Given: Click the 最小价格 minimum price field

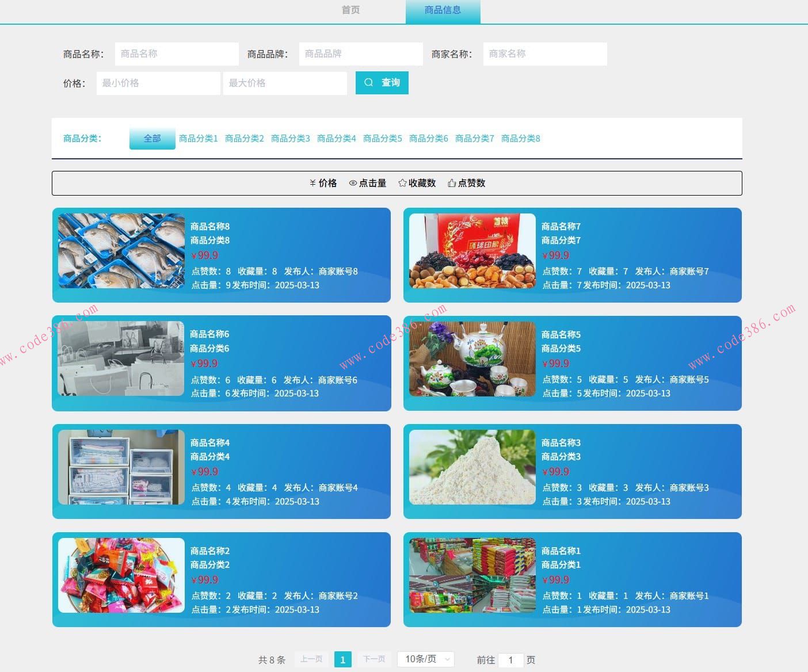Looking at the screenshot, I should pyautogui.click(x=158, y=83).
